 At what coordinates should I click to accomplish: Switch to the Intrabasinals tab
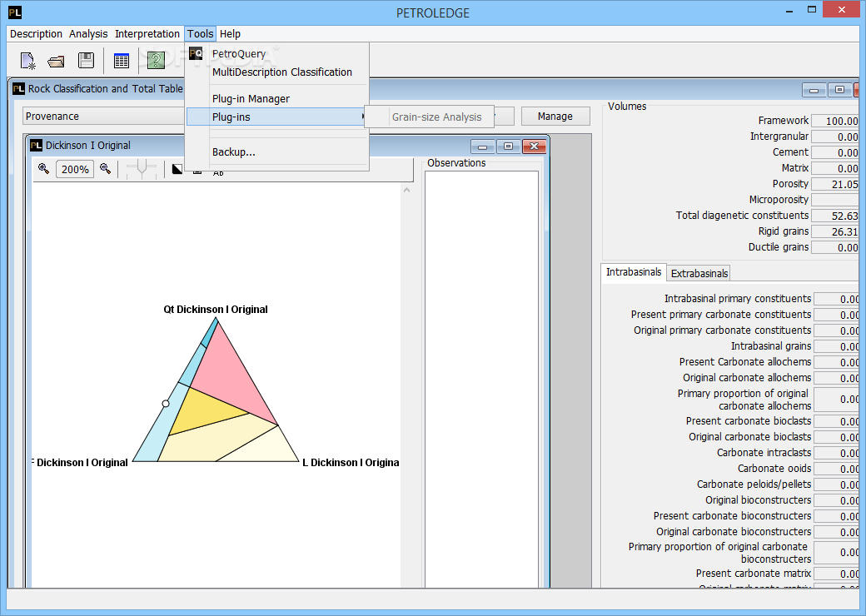click(634, 272)
